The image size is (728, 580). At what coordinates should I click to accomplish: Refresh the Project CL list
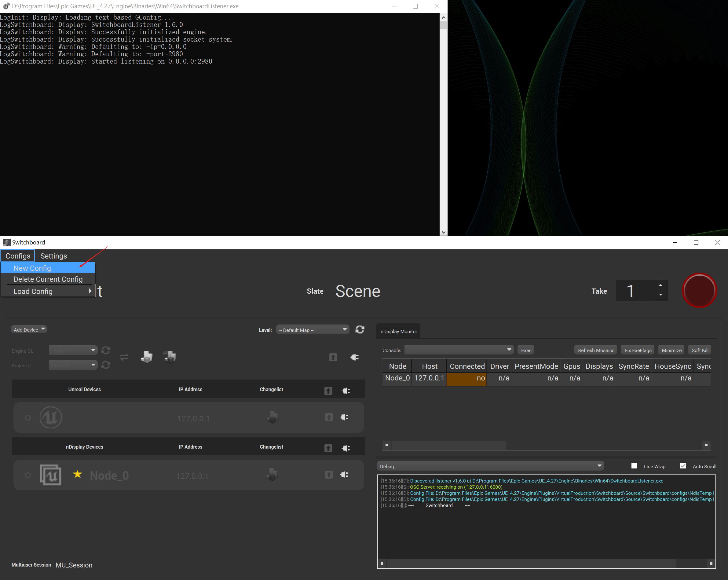click(x=106, y=365)
